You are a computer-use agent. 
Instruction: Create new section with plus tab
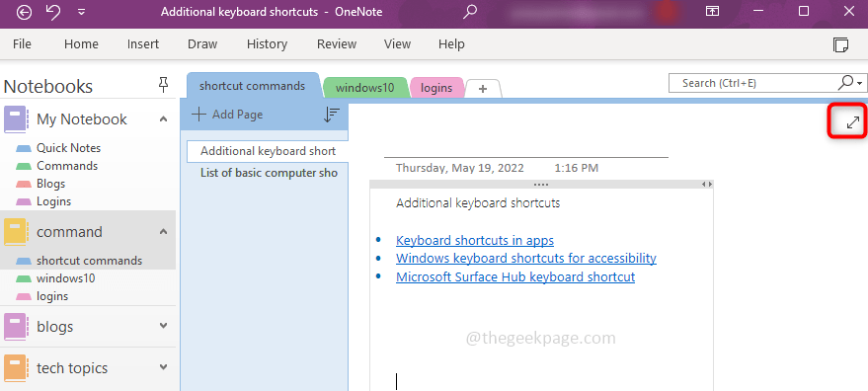[x=483, y=89]
